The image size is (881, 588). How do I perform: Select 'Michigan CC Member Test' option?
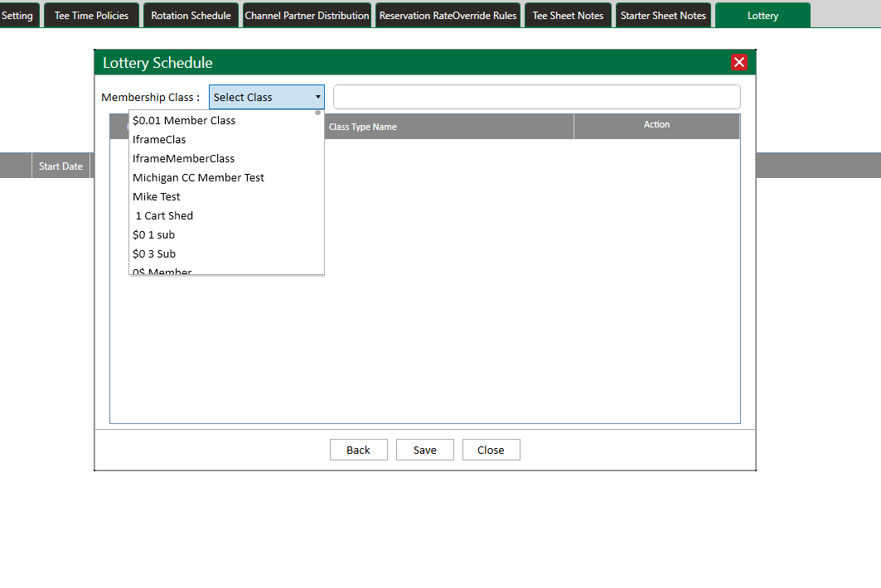(x=198, y=178)
